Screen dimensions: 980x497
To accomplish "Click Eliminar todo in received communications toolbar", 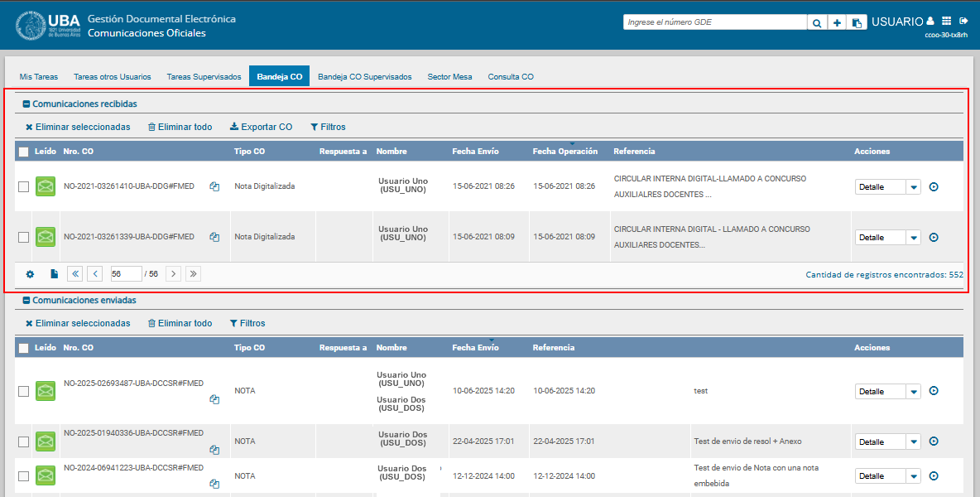I will click(180, 128).
